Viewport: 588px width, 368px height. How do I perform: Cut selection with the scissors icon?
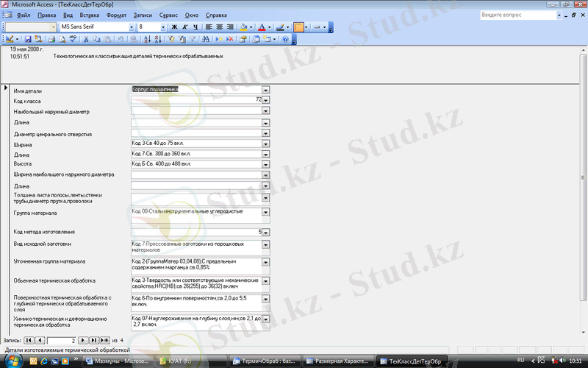coord(86,39)
